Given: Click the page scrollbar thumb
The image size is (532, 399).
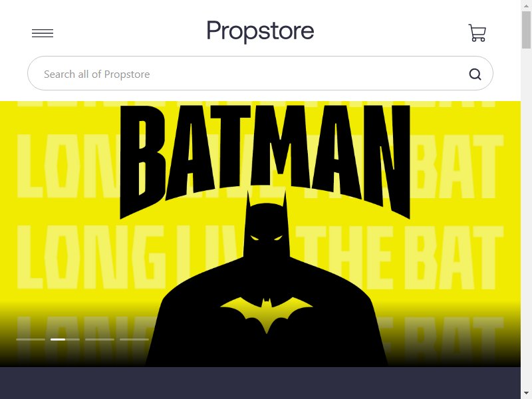Looking at the screenshot, I should 526,30.
